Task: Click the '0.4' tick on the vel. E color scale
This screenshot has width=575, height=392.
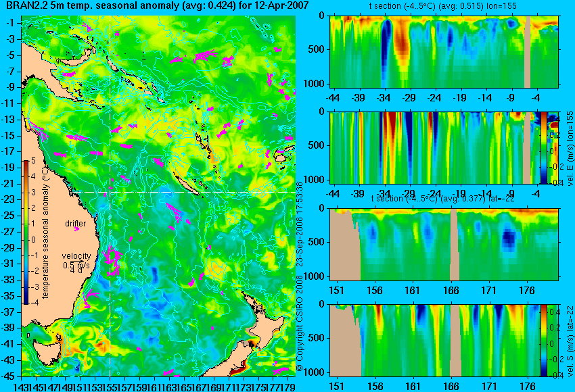Action: [554, 120]
